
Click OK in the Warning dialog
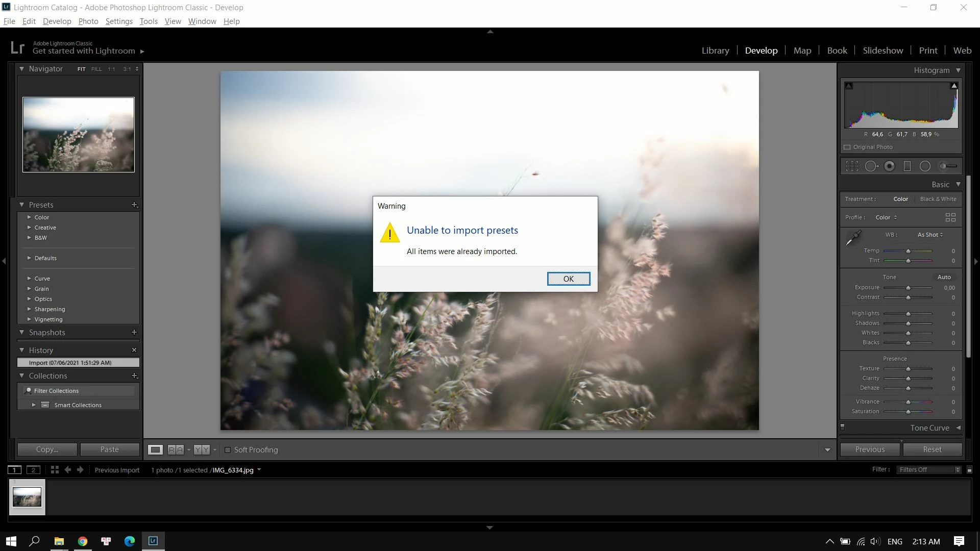pos(568,279)
